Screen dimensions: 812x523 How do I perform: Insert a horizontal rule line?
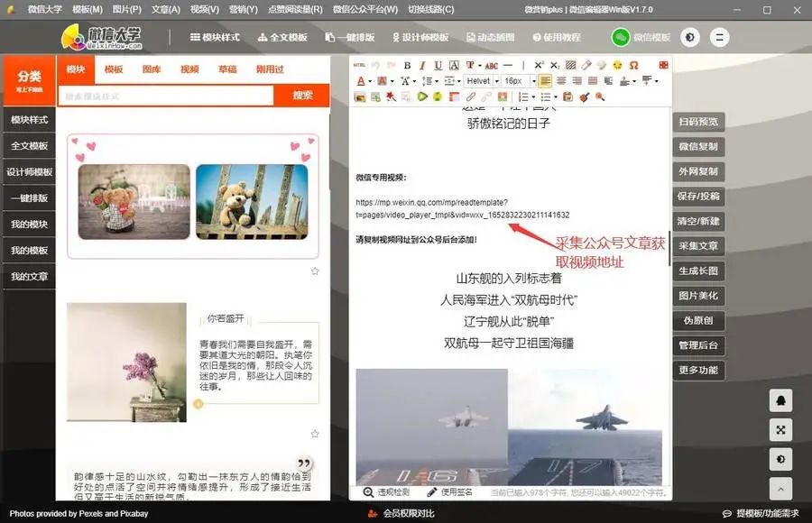[508, 65]
